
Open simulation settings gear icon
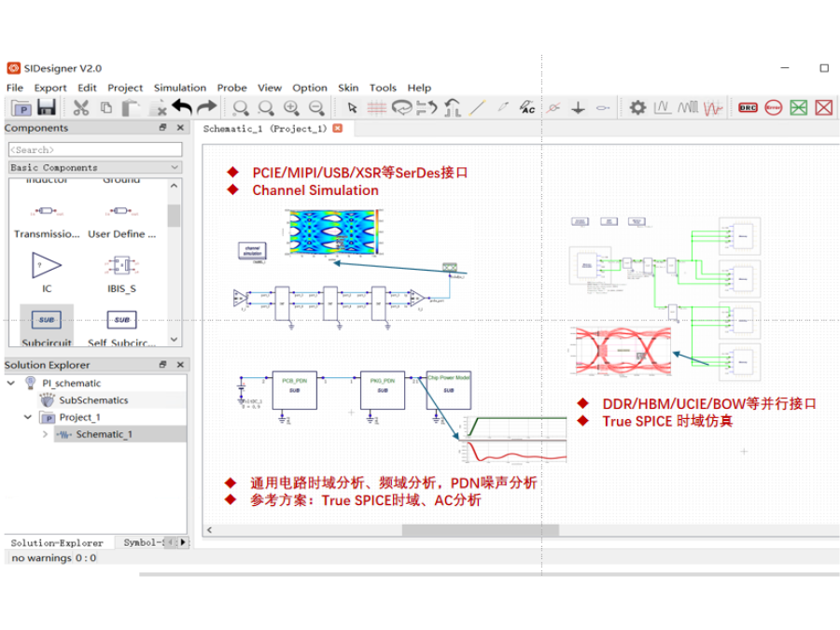(637, 107)
